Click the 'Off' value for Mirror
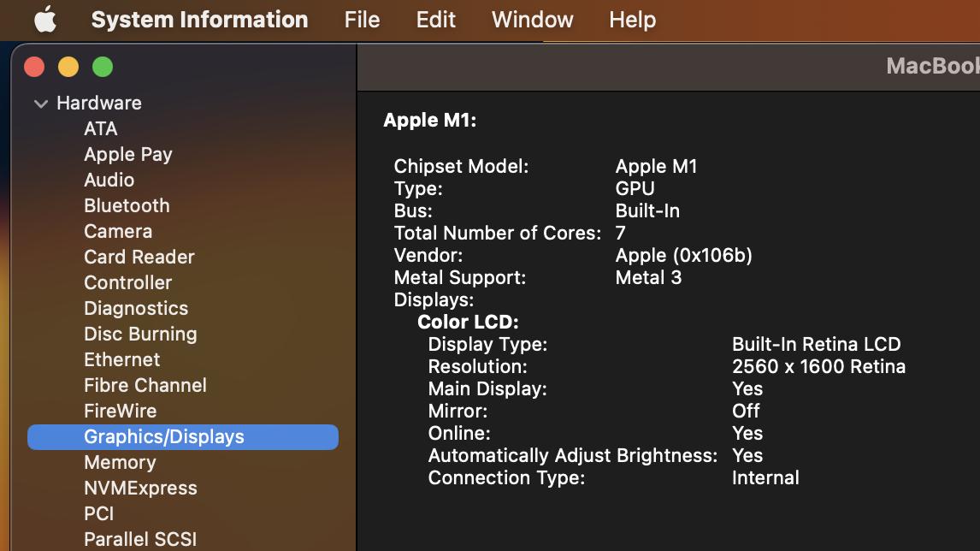The image size is (980, 551). point(747,411)
